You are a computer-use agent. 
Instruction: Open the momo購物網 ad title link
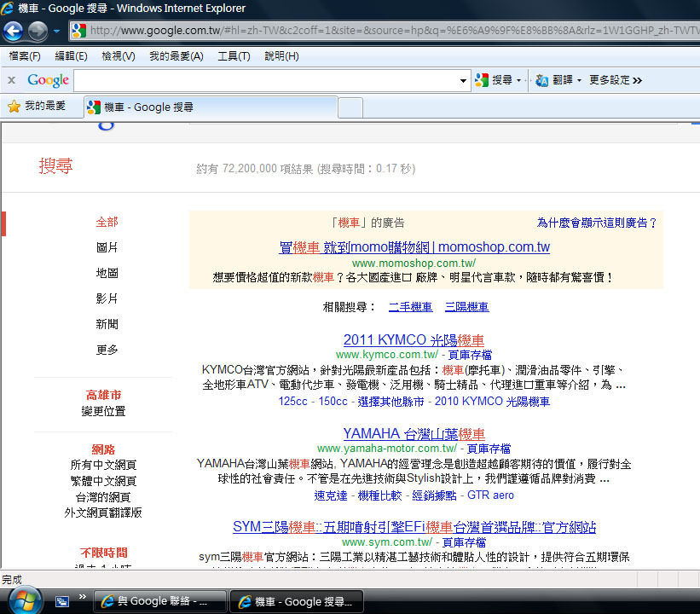coord(414,247)
